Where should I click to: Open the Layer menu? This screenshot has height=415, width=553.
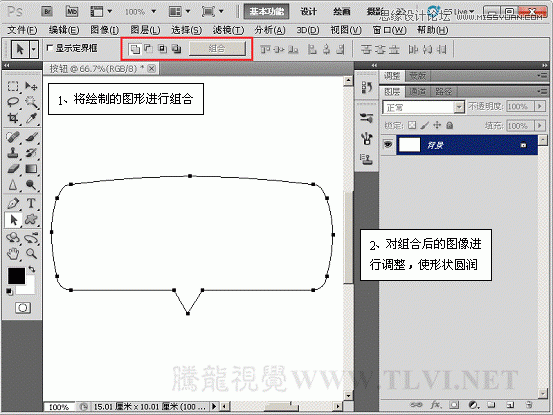point(145,30)
